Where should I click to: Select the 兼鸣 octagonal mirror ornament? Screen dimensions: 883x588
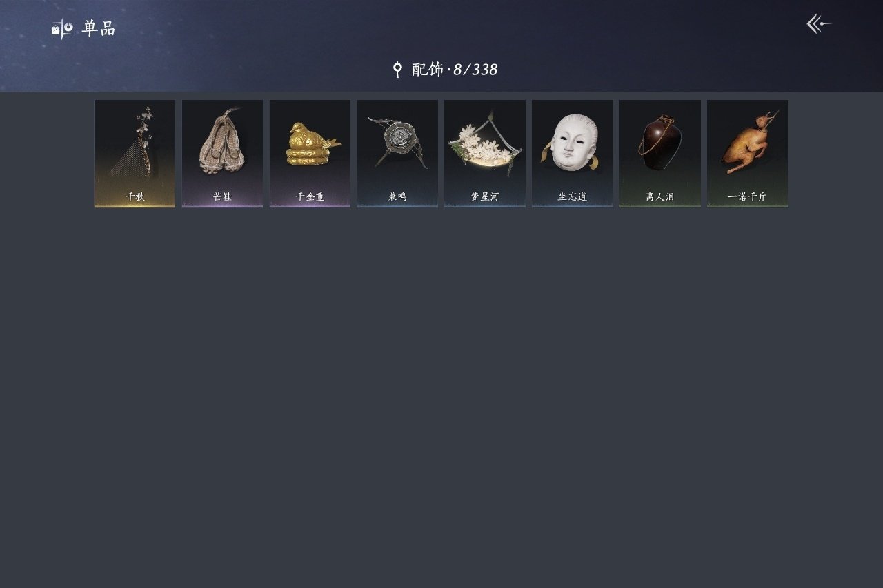click(397, 154)
